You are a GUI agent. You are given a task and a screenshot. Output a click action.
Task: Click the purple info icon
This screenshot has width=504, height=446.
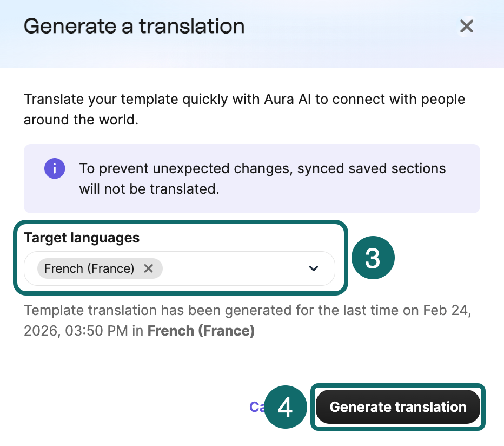[55, 168]
